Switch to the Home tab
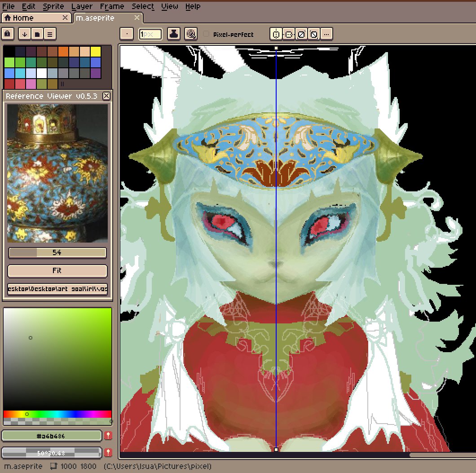Screen dimensions: 476x473 36,18
